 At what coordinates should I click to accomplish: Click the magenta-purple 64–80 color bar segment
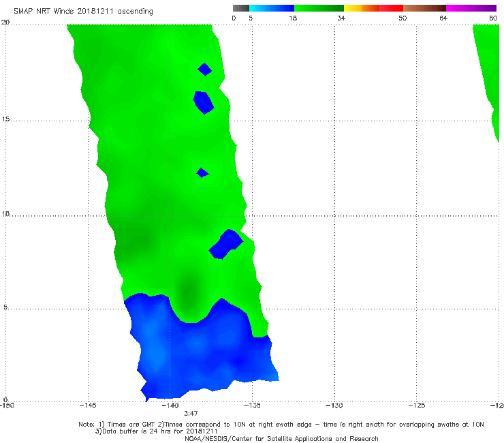click(471, 8)
